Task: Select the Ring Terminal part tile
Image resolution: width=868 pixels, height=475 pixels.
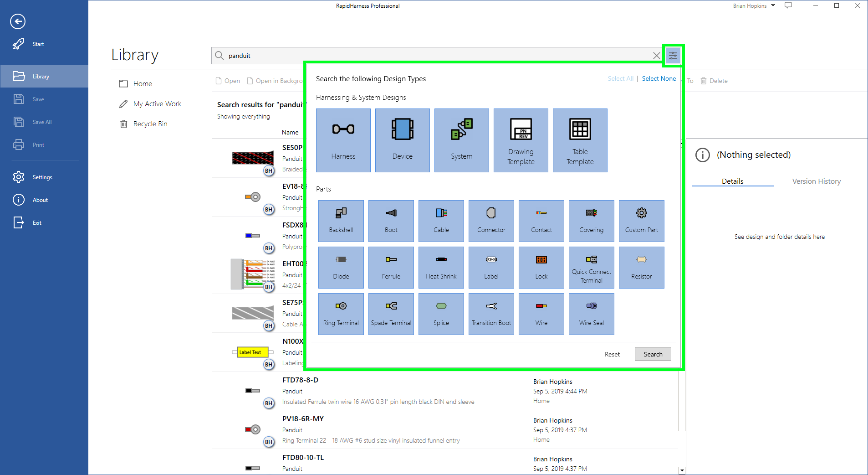Action: coord(341,314)
